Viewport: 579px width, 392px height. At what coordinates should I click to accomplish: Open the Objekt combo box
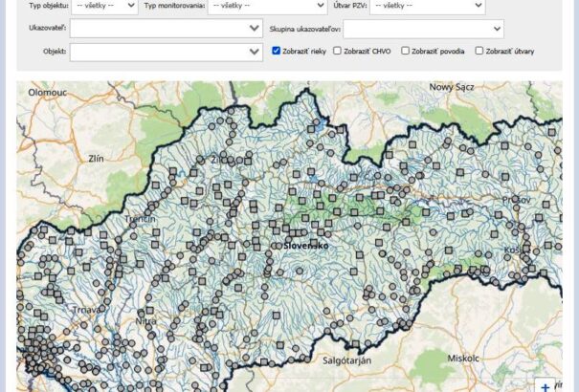[166, 51]
